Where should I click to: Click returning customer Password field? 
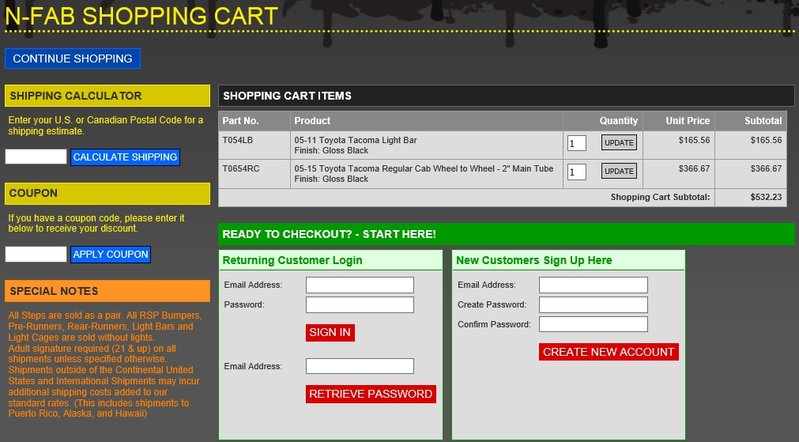point(360,305)
